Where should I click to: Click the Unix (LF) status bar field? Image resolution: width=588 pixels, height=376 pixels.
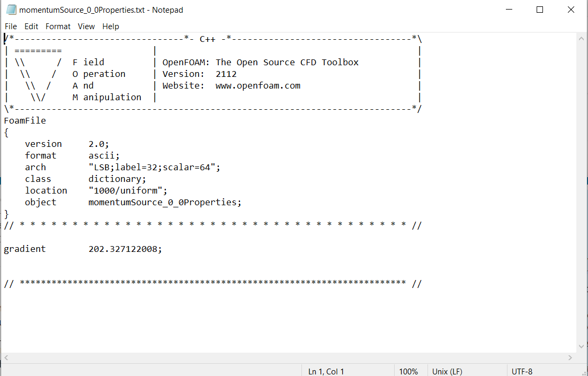[x=448, y=372]
